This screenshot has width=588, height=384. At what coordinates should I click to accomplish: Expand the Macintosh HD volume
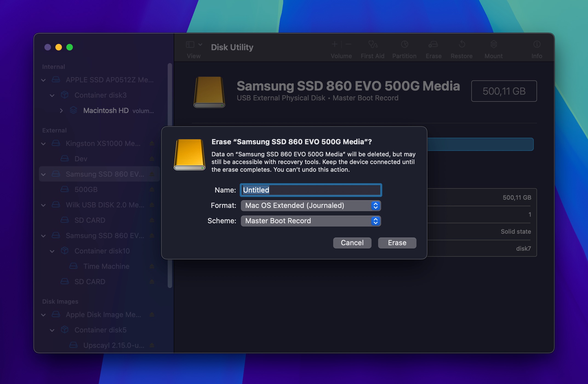tap(61, 111)
